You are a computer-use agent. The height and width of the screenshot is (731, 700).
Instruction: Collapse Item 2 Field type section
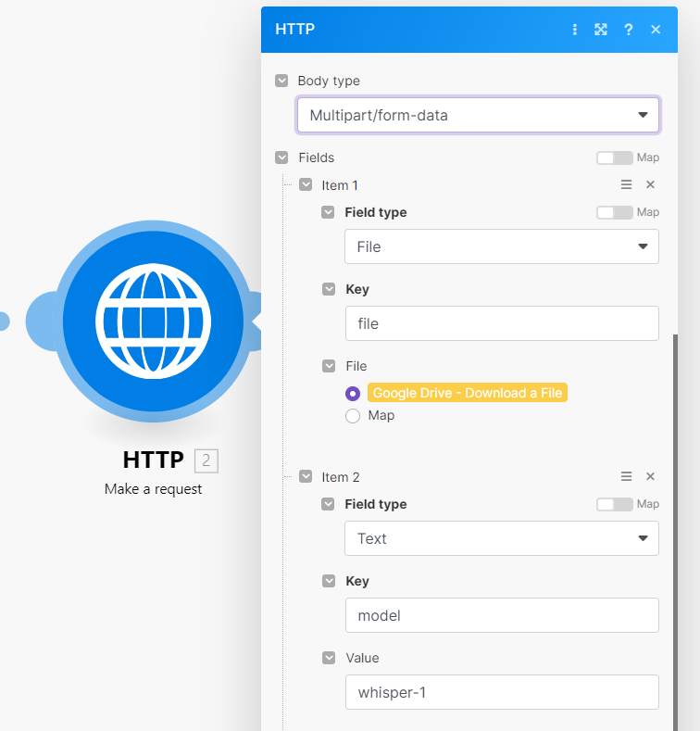(328, 504)
